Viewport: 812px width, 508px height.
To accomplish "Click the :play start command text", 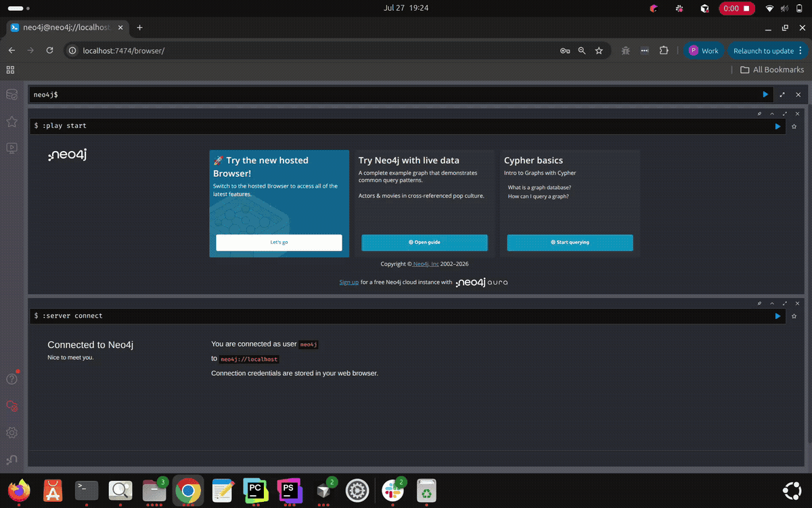I will [64, 126].
